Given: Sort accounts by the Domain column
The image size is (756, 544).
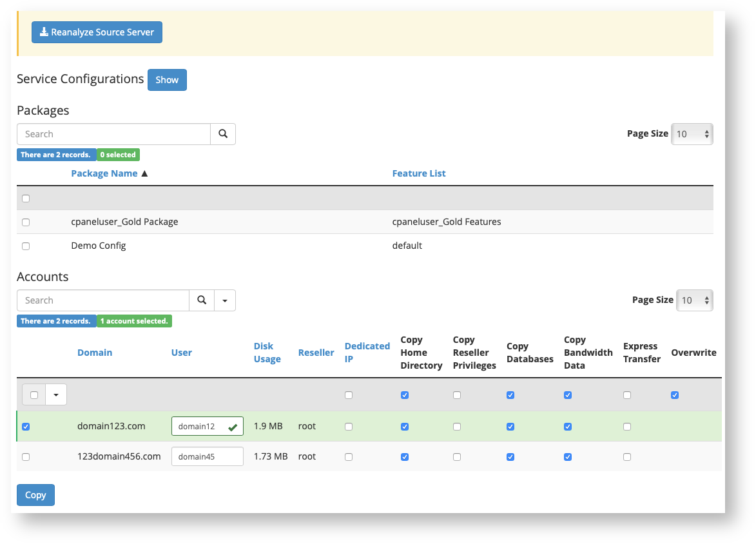Looking at the screenshot, I should click(95, 352).
